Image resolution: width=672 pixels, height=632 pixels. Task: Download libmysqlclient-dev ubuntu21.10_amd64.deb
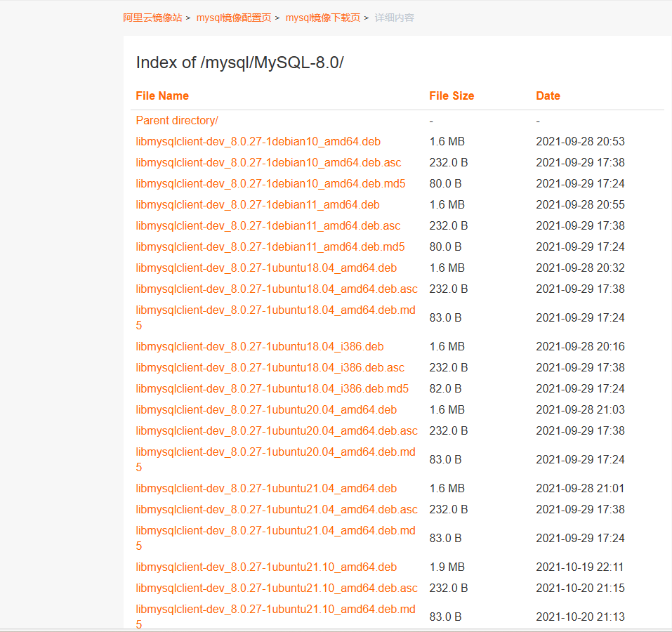(x=266, y=567)
